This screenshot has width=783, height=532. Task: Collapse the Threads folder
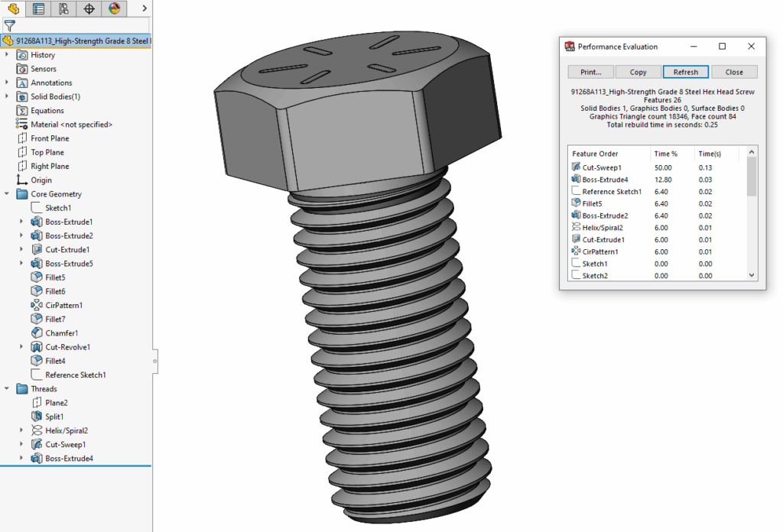pos(8,389)
